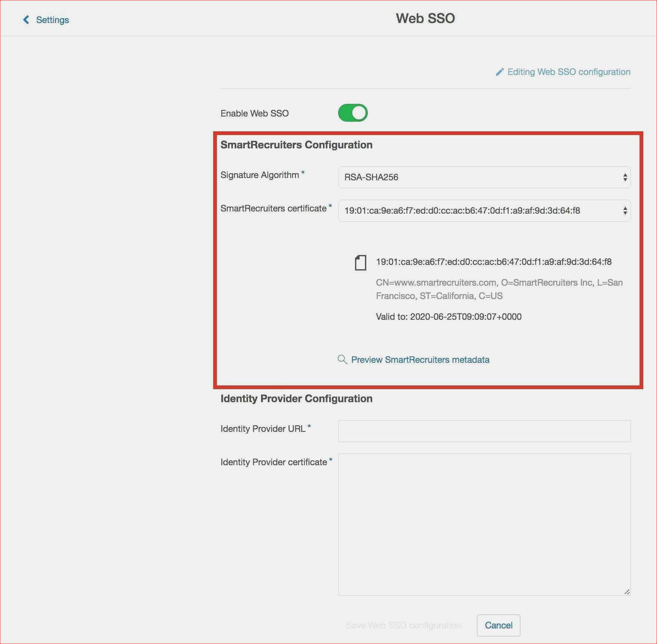657x644 pixels.
Task: Click the arrows on the SmartRecruiters certificate selector
Action: tap(625, 211)
